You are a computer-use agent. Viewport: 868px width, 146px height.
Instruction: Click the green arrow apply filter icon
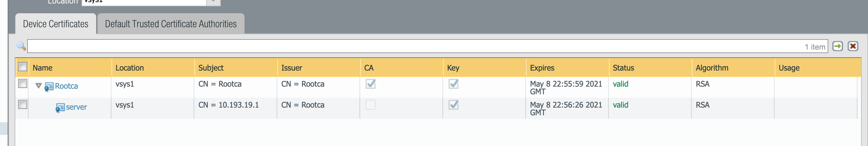click(838, 46)
